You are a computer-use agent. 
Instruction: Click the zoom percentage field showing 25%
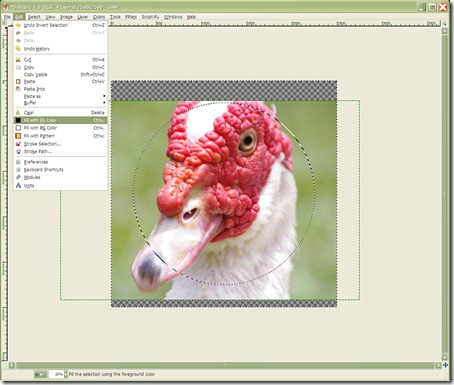pyautogui.click(x=56, y=375)
